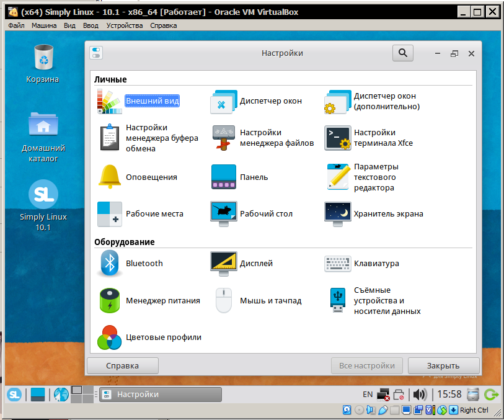The image size is (504, 420).
Task: Launch the web browser globe icon in panel
Action: [61, 395]
